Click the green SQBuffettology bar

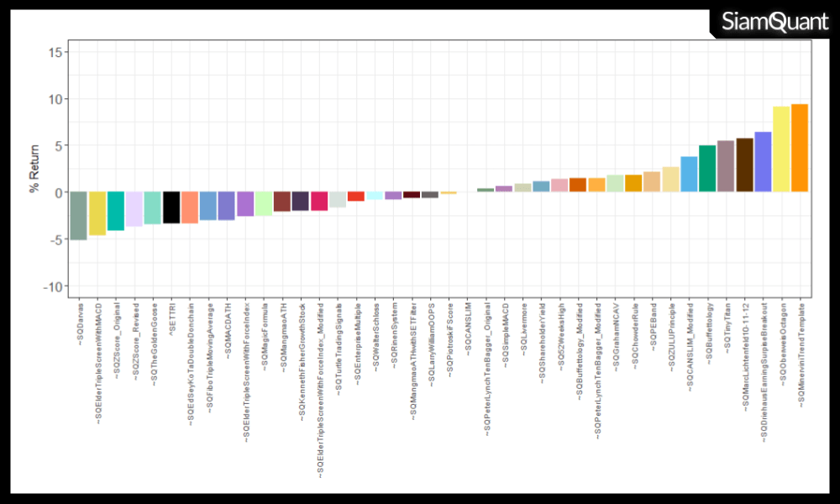tap(707, 169)
